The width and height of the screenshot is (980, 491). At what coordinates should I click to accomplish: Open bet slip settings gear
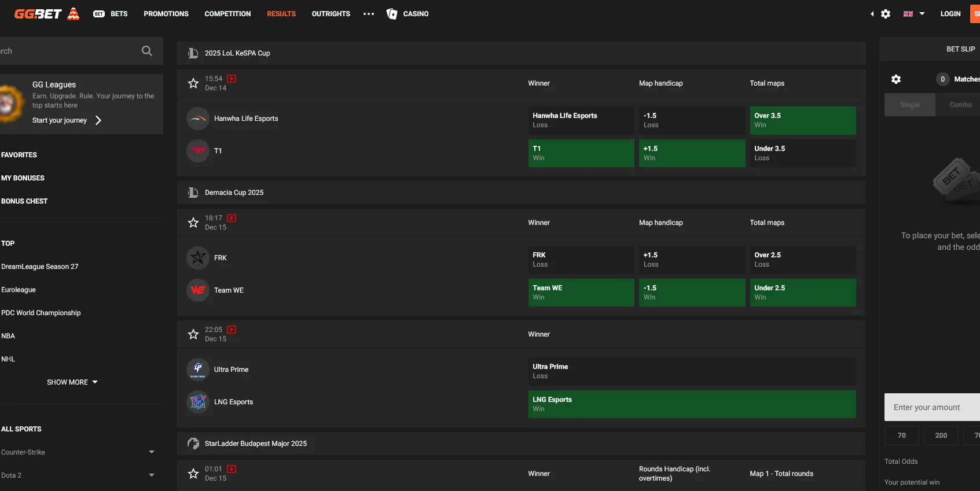click(896, 79)
